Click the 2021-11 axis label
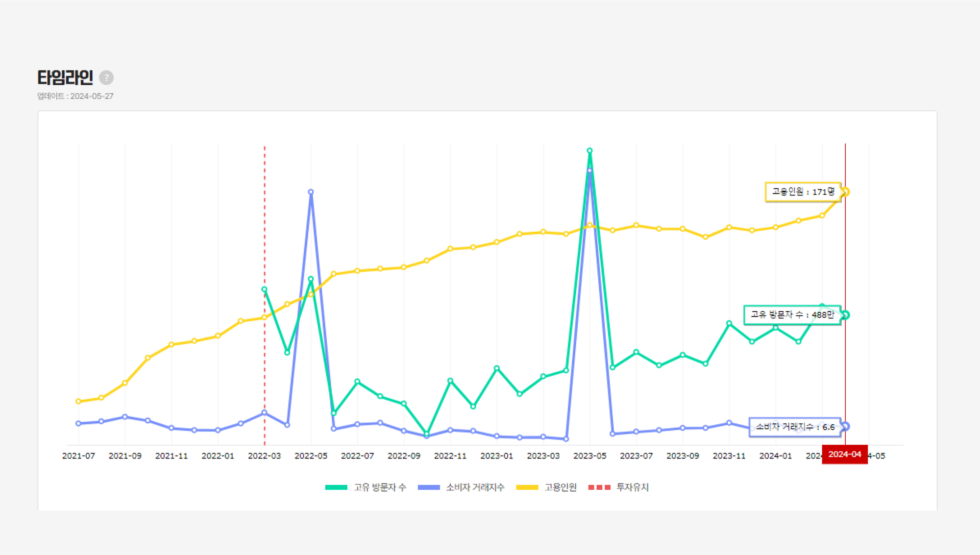The height and width of the screenshot is (555, 980). [171, 456]
